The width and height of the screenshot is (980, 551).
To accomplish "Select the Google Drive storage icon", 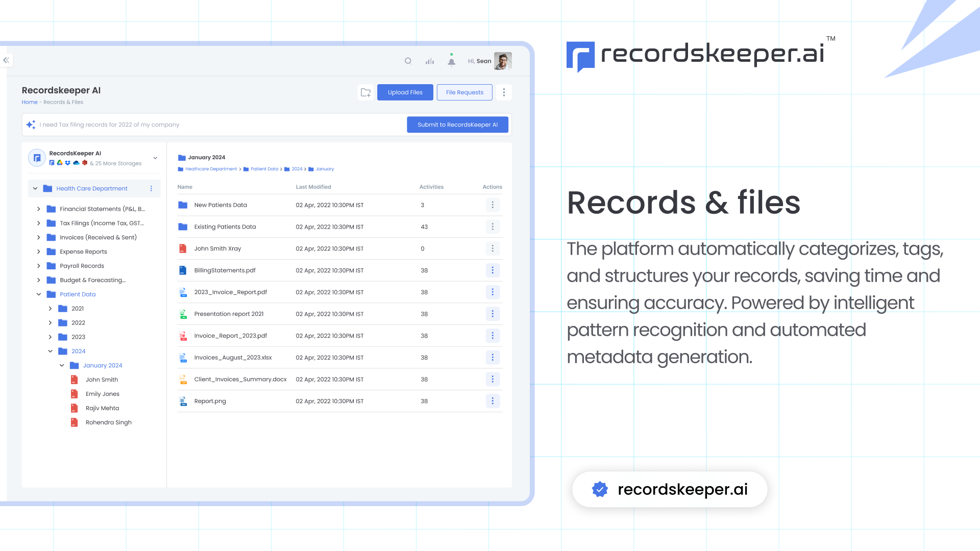I will coord(60,163).
